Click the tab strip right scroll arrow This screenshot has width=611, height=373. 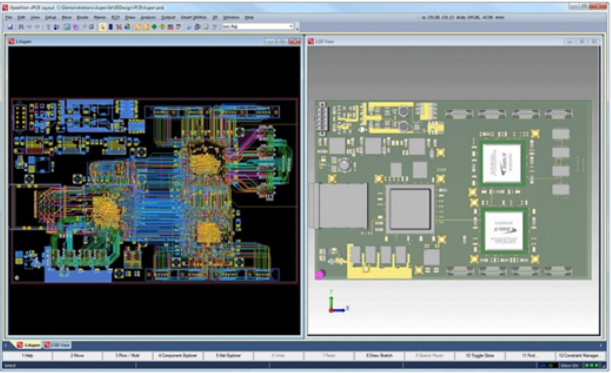coord(601,345)
